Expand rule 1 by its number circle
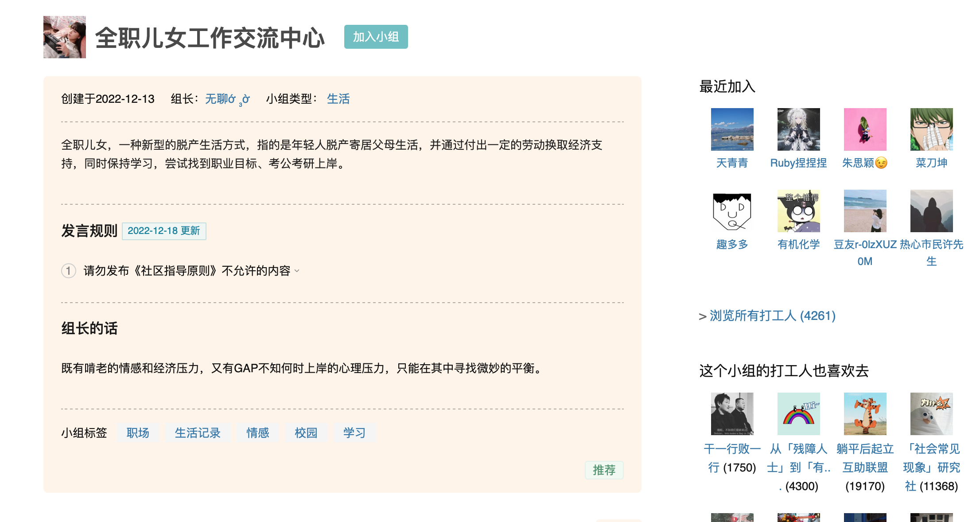Viewport: 980px width, 522px height. pos(69,271)
